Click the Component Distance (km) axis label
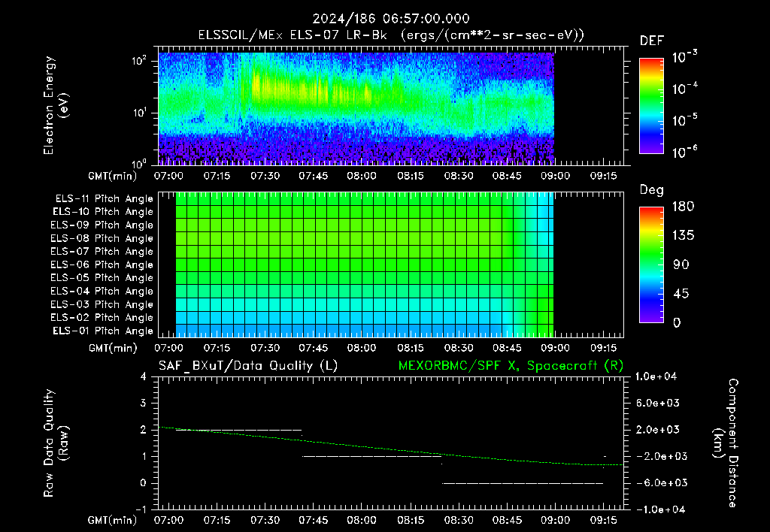The width and height of the screenshot is (770, 532). (x=726, y=443)
